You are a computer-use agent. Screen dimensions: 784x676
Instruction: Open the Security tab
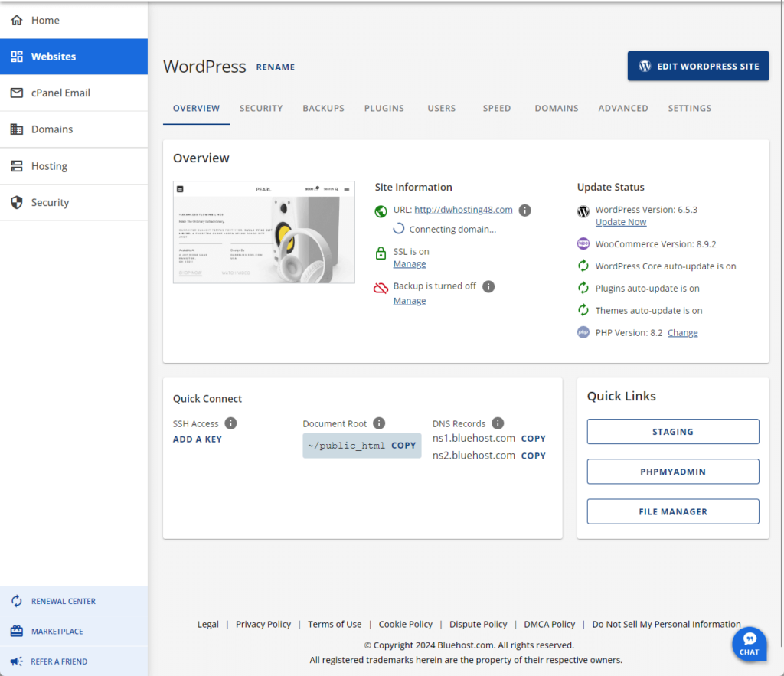click(x=261, y=108)
